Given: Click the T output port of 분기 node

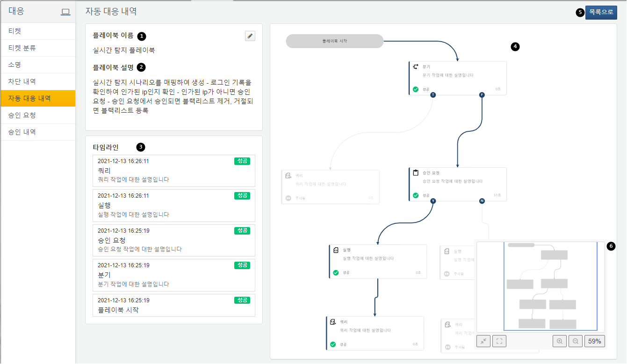Looking at the screenshot, I should click(x=433, y=95).
